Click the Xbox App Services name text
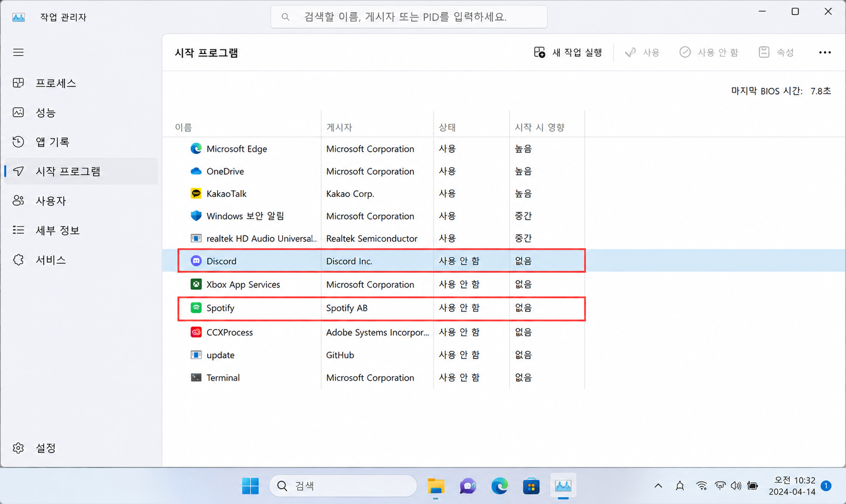Image resolution: width=846 pixels, height=504 pixels. [243, 284]
